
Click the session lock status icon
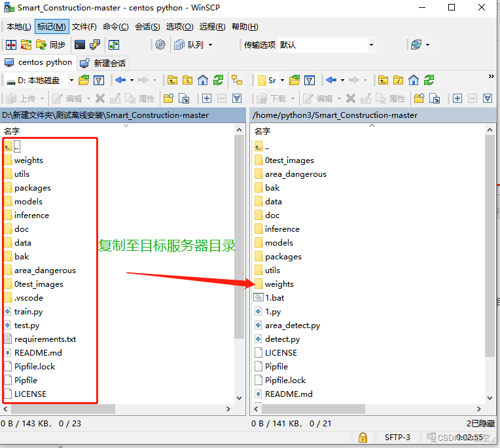pos(363,438)
